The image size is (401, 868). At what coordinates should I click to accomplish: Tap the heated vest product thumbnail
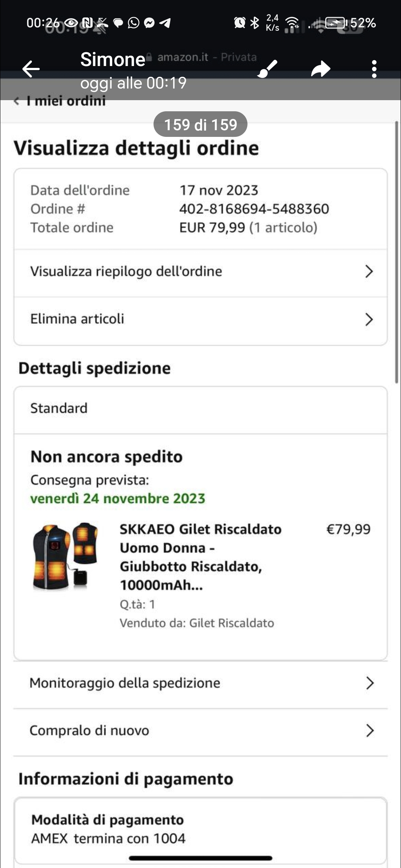(65, 556)
